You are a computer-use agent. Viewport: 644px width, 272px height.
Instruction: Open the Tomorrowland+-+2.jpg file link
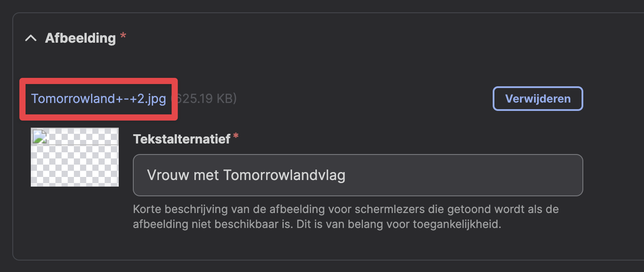point(99,99)
